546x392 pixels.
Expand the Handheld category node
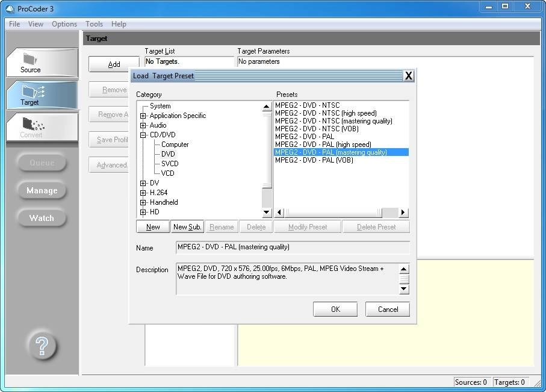pos(143,202)
